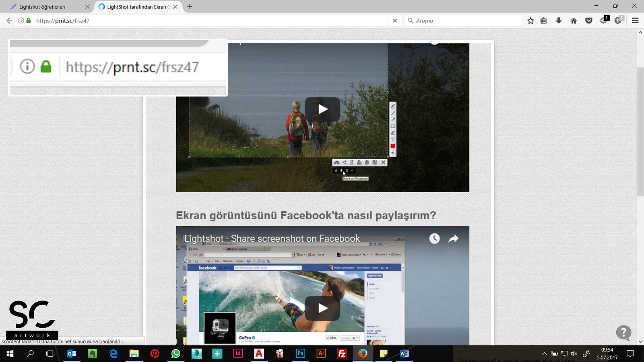Click the muted volume tray icon

(574, 354)
